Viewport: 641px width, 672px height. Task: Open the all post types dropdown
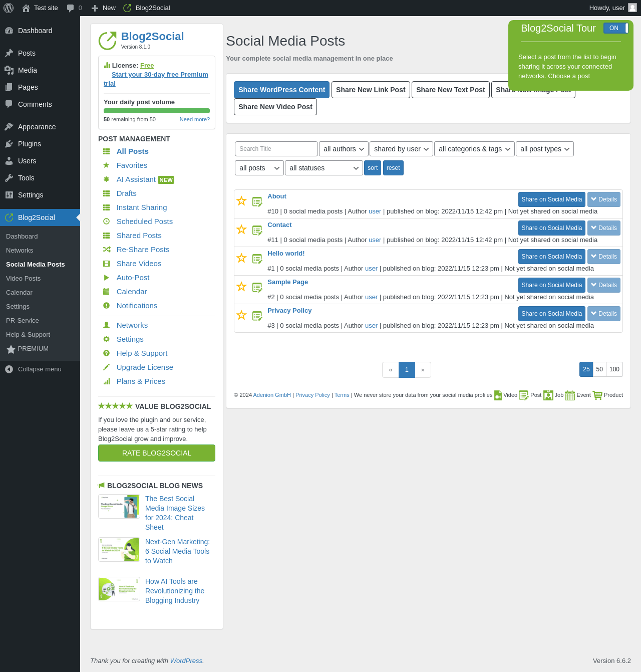545,149
